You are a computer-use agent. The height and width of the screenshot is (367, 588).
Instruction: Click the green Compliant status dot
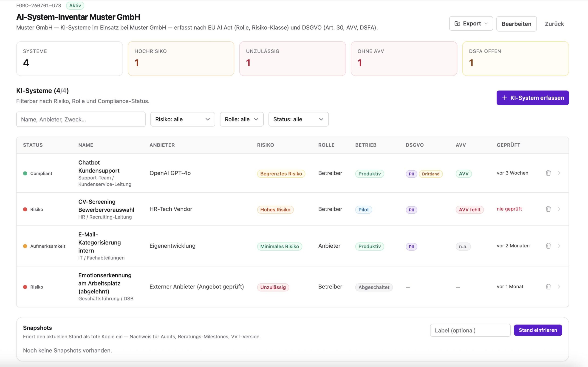pyautogui.click(x=25, y=173)
